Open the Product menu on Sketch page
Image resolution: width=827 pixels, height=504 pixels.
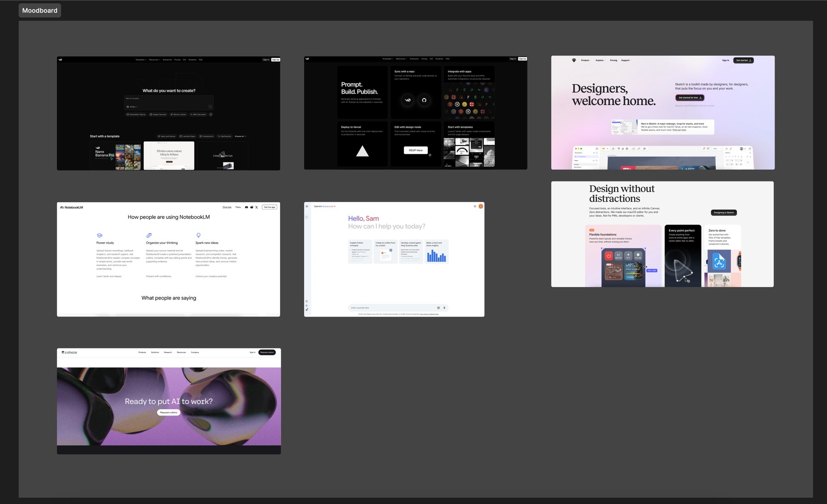coord(586,60)
